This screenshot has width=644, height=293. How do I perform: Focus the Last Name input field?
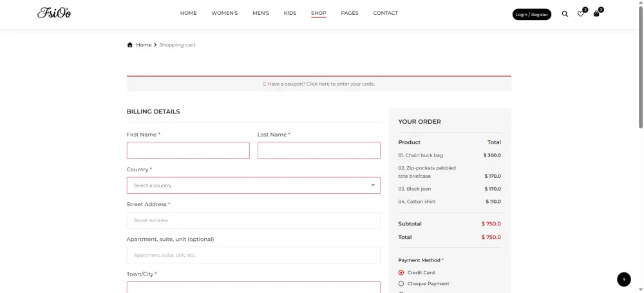(319, 151)
